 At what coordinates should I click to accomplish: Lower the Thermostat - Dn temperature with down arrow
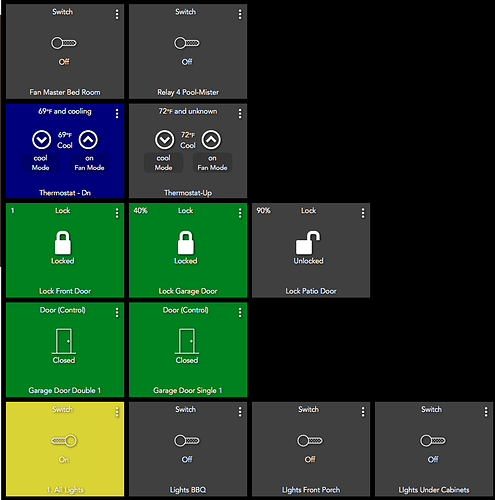(x=42, y=140)
